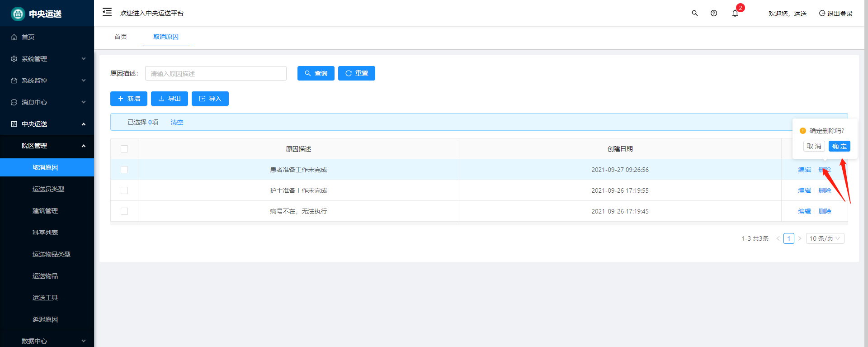Click the 系统监控 dashboard icon

(14, 81)
